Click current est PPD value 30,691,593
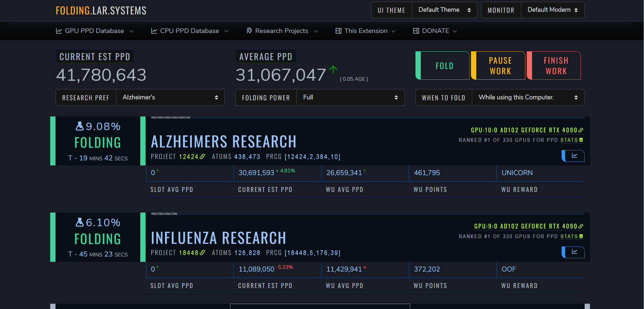 [256, 173]
